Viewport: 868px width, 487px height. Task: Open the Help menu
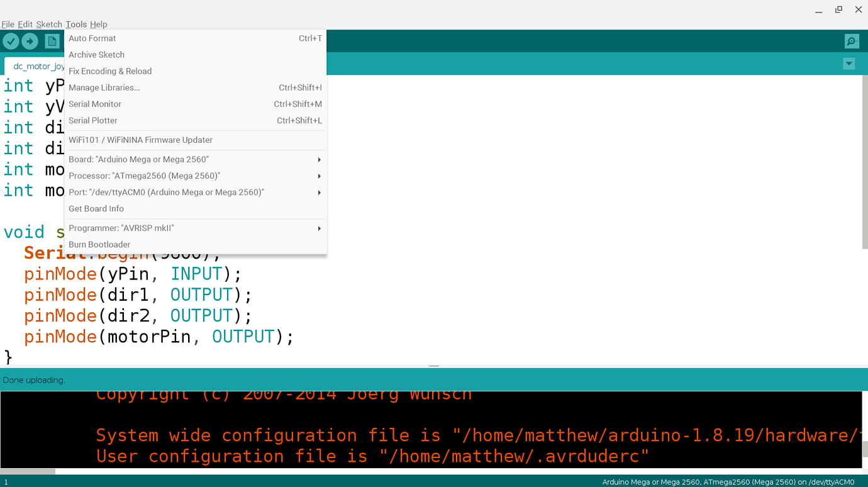(98, 24)
